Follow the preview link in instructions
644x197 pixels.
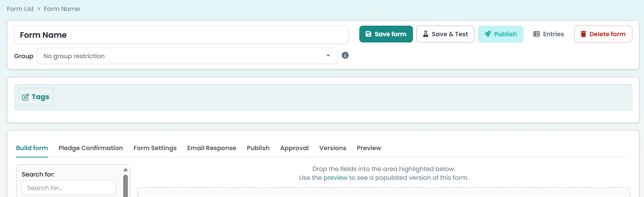[336, 178]
